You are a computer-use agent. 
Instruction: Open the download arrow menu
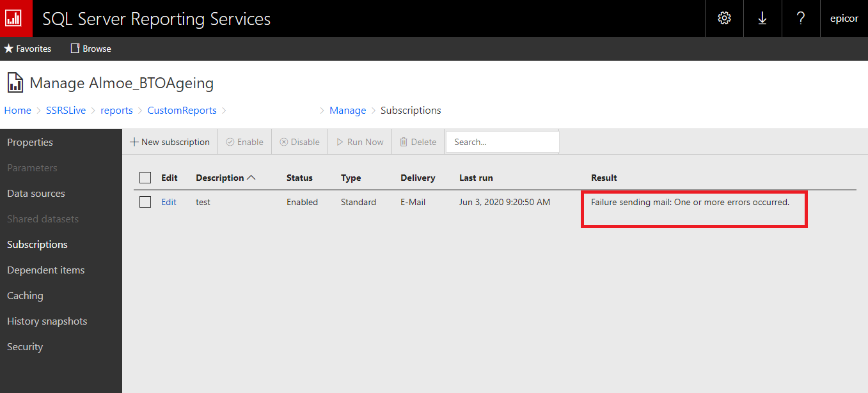(x=762, y=19)
